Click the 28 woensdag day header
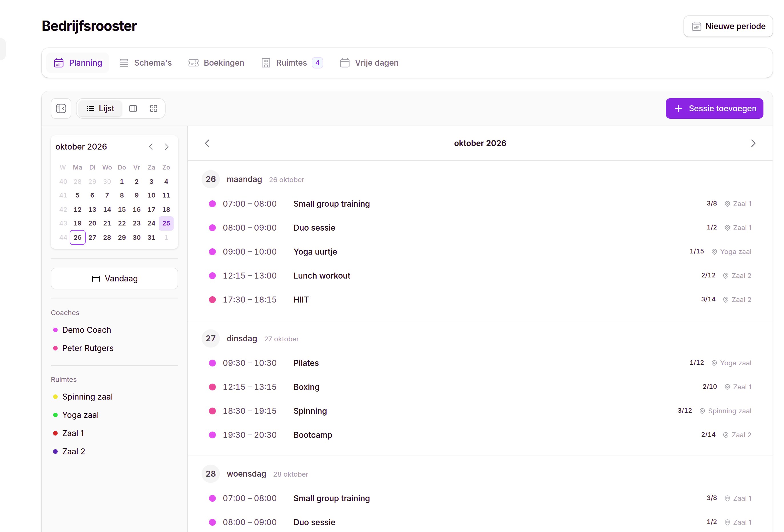 (255, 474)
